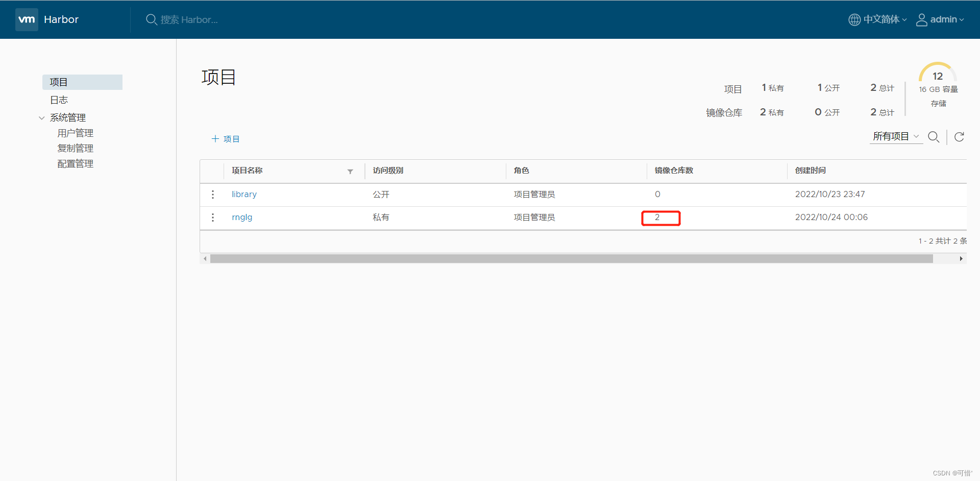
Task: Click the filter icon in project name column
Action: point(350,172)
